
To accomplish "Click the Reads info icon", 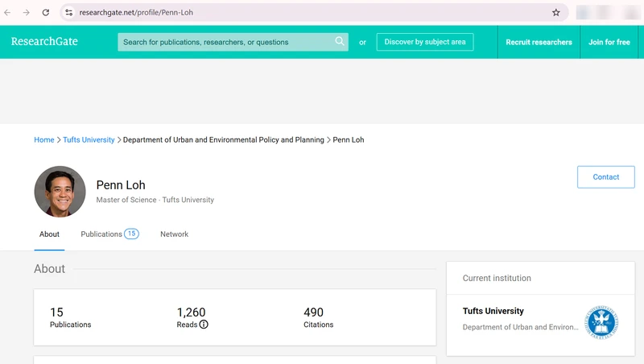I will 204,325.
